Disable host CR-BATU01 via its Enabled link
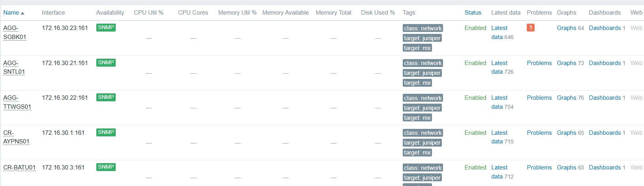644x186 pixels. coord(475,167)
